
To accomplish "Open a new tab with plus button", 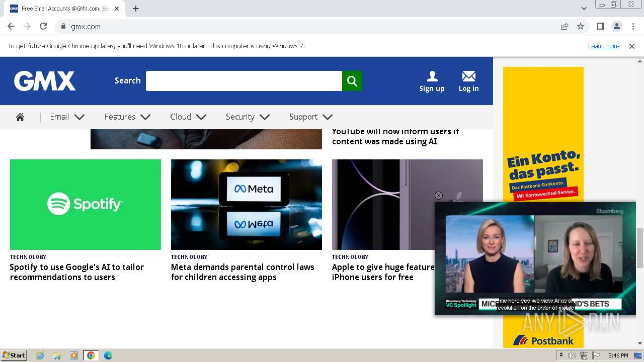I will click(136, 9).
